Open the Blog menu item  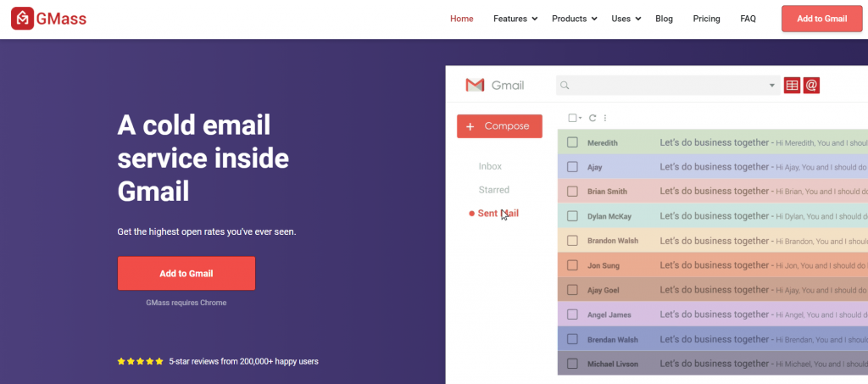click(664, 19)
